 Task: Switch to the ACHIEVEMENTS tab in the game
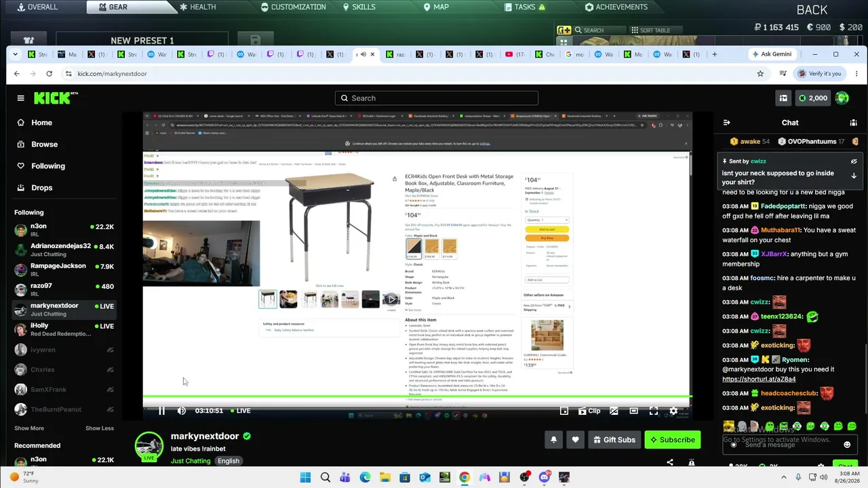pos(616,7)
